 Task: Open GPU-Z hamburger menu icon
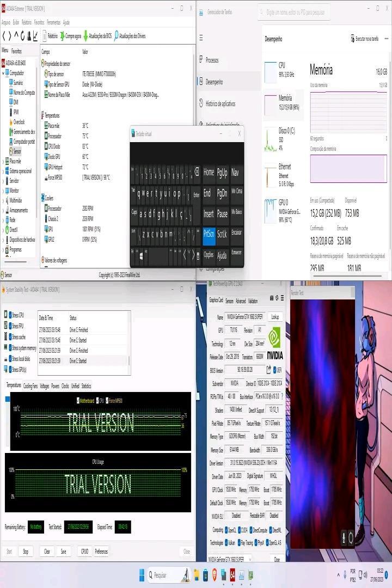(x=282, y=298)
